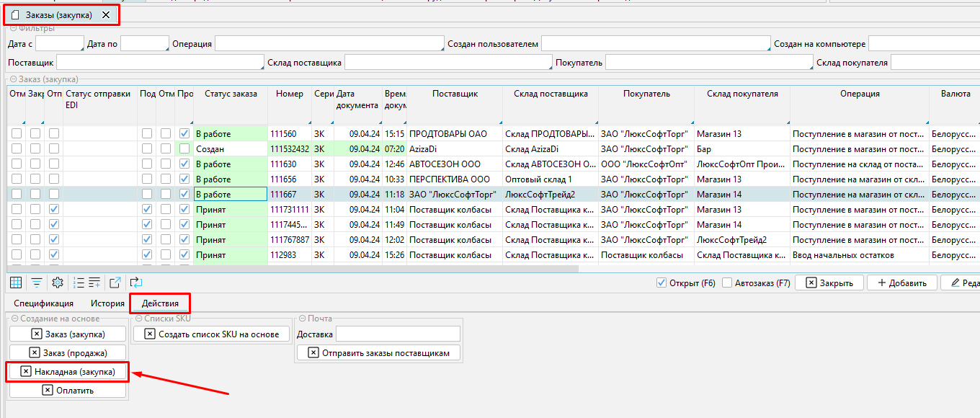
Task: Open table settings gear icon
Action: click(58, 283)
